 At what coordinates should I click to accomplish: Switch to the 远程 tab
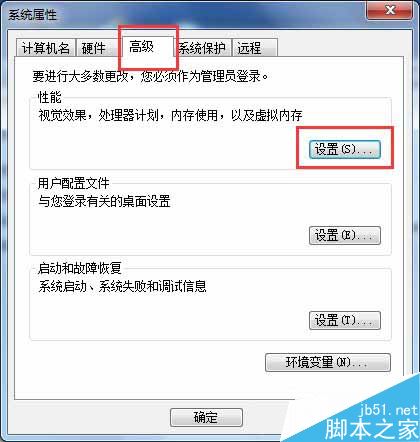(x=255, y=48)
